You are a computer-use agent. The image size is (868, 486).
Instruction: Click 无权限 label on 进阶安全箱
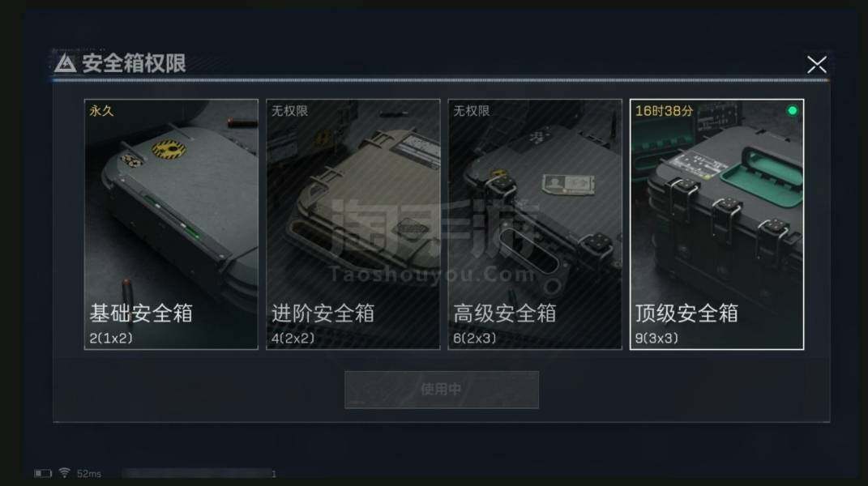click(289, 111)
